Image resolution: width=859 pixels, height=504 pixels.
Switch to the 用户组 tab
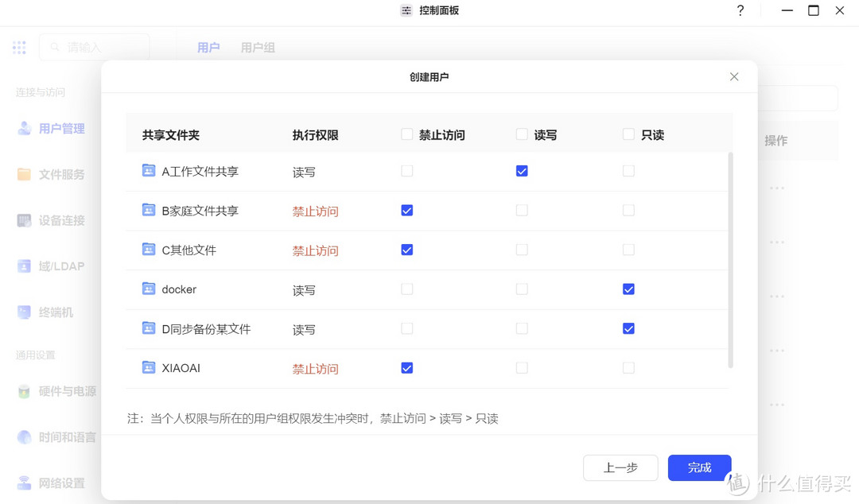(257, 47)
